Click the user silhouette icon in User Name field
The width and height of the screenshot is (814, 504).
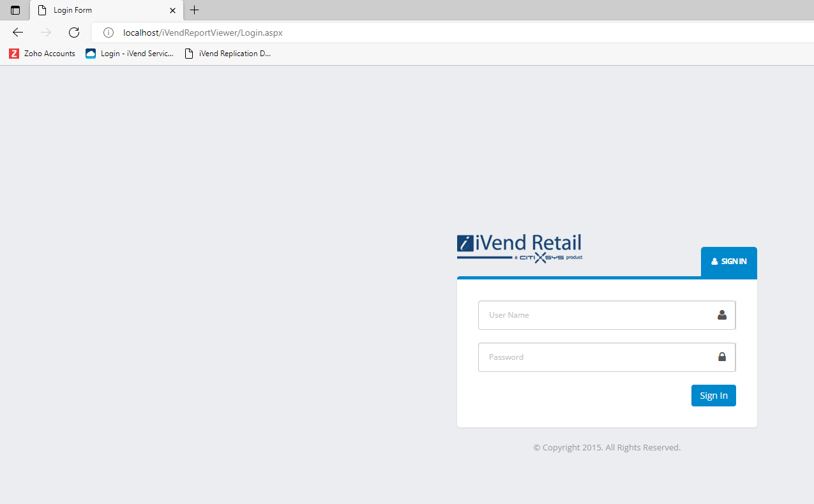(x=722, y=315)
